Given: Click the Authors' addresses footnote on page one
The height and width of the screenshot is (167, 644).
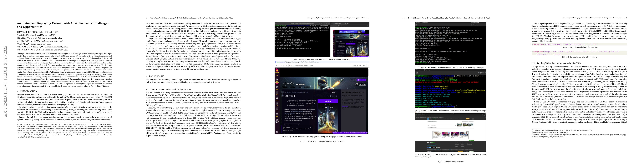Looking at the screenshot, I should [64, 130].
